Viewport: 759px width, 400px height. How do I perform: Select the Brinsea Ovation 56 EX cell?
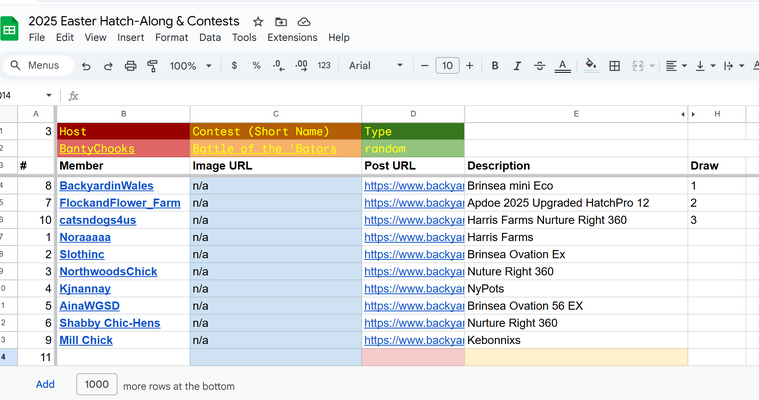(576, 306)
